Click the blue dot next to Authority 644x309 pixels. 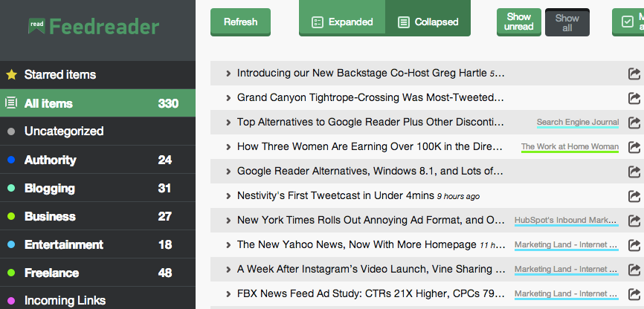tap(10, 160)
